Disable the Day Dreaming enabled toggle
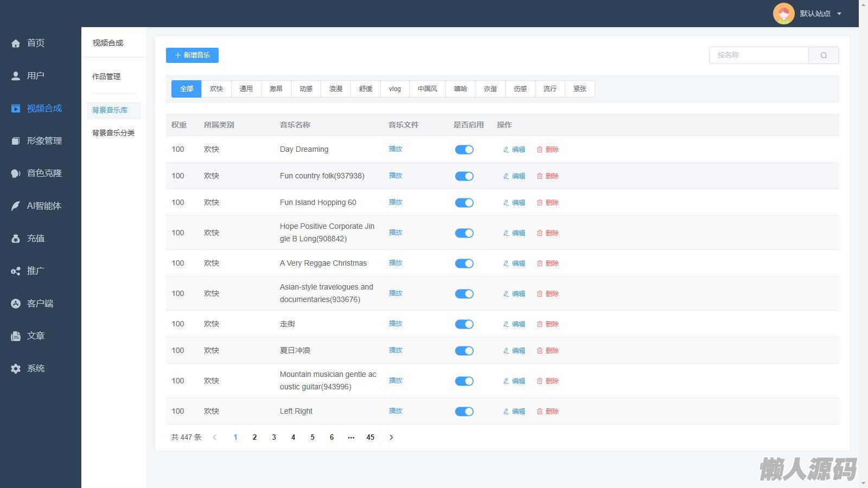The image size is (868, 488). (464, 150)
